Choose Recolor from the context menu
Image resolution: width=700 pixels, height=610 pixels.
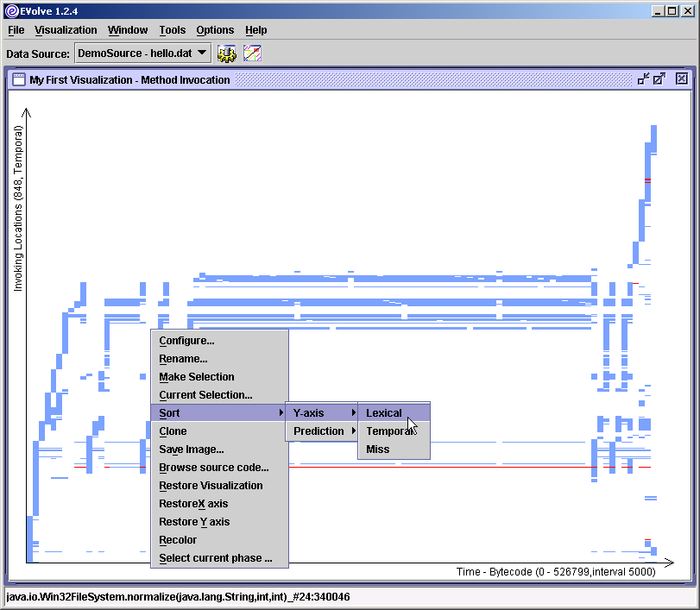pyautogui.click(x=219, y=540)
